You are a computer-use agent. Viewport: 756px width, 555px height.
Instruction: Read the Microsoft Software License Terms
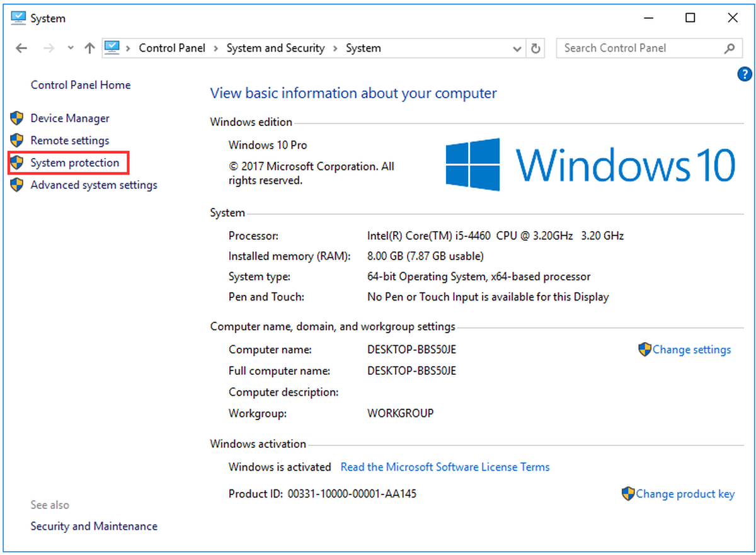[x=445, y=467]
